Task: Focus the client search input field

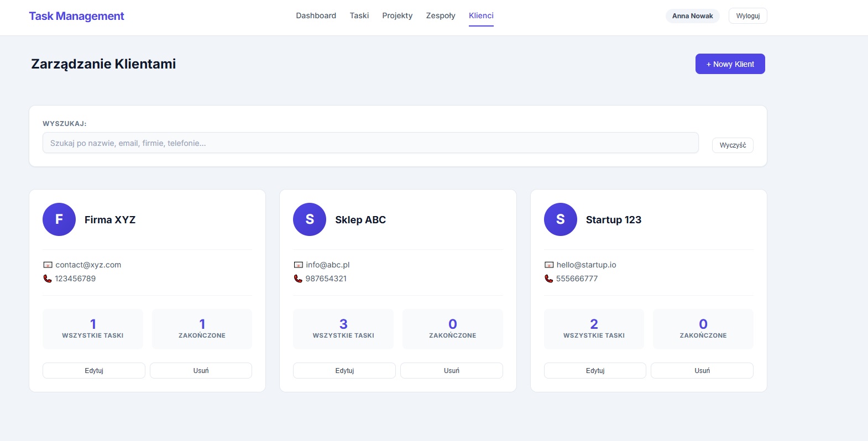Action: coord(370,143)
